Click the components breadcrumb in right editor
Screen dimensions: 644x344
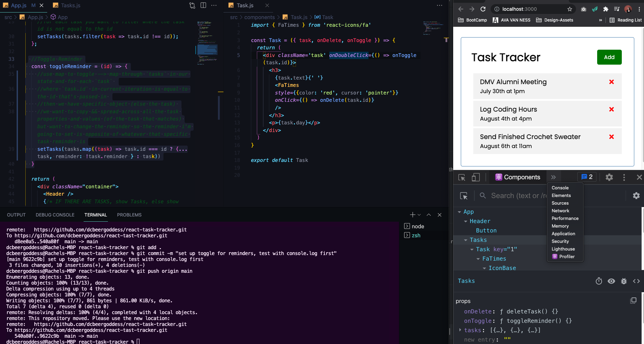(x=259, y=17)
